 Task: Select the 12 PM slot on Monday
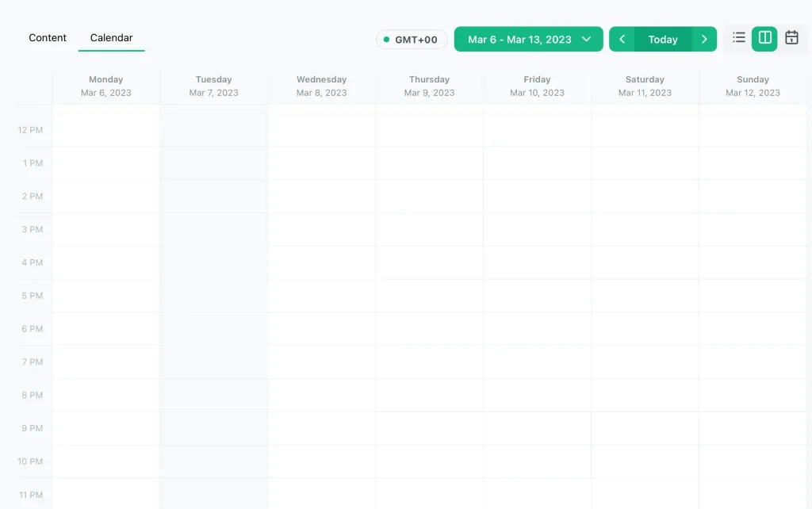point(106,130)
